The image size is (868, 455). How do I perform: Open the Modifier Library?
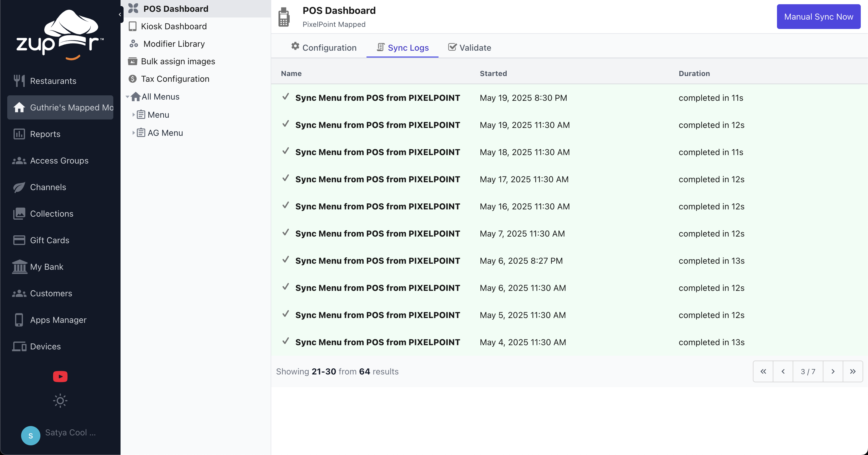click(x=174, y=44)
